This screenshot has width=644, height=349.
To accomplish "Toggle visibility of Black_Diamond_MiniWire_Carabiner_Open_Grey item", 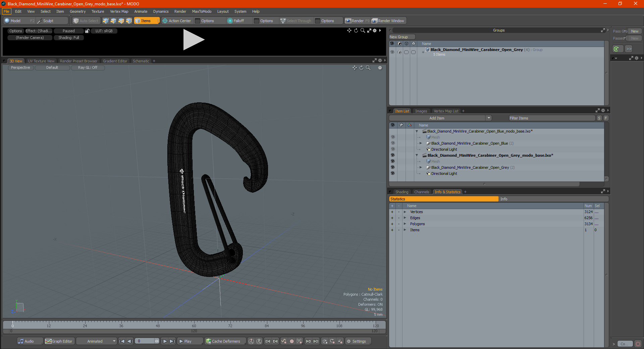I will [x=392, y=167].
